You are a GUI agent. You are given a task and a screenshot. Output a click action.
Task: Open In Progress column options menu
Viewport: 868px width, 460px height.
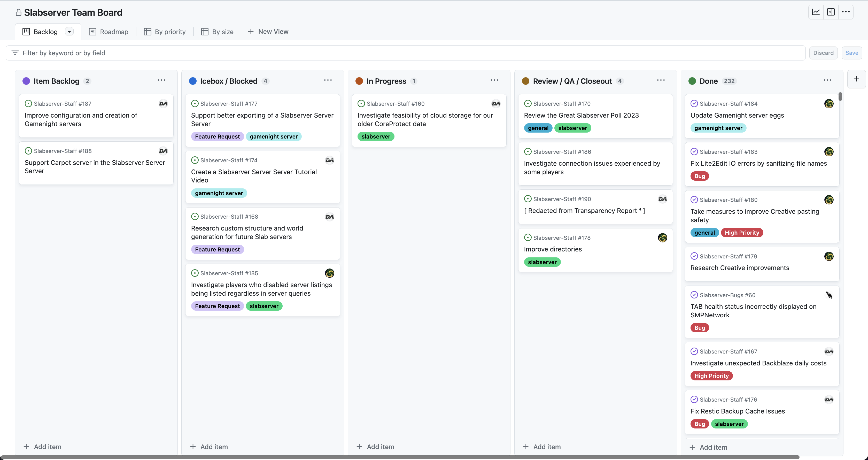494,80
